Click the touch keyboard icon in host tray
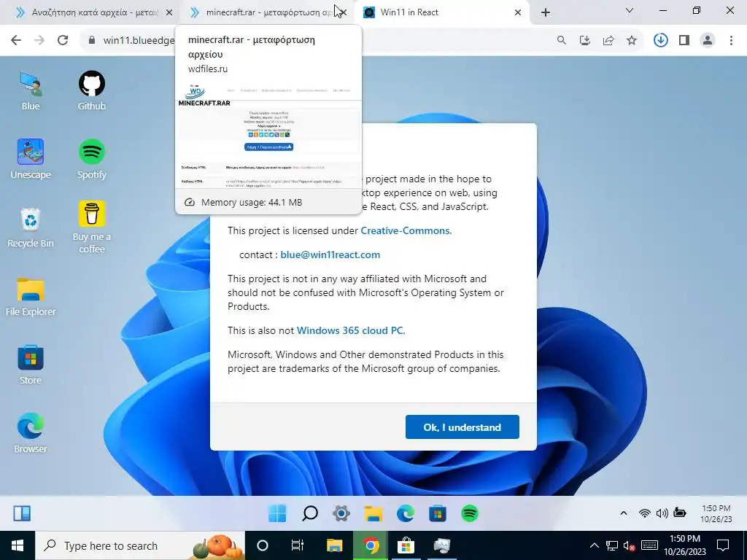Image resolution: width=747 pixels, height=560 pixels. (x=649, y=545)
